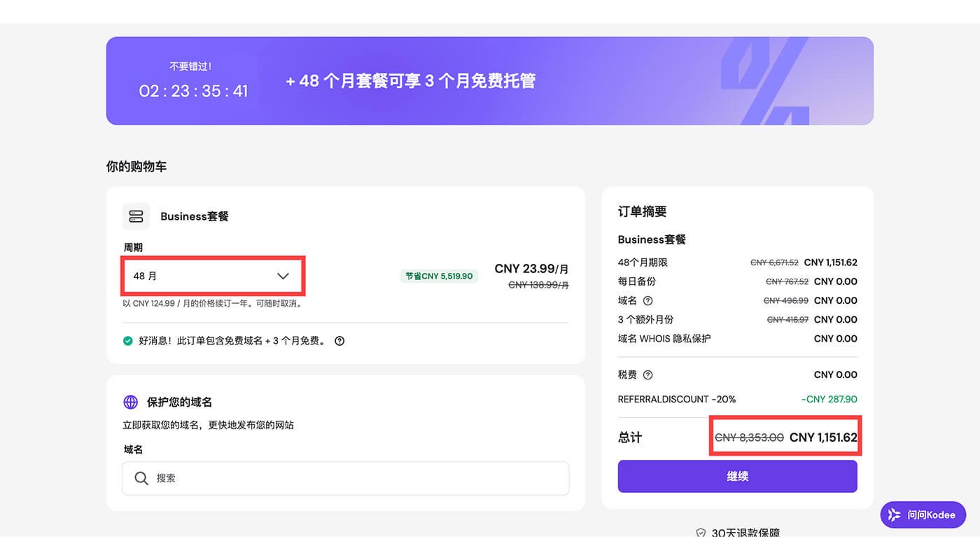Image resolution: width=980 pixels, height=560 pixels.
Task: Click the 3 个月免费托管 promo banner
Action: click(410, 80)
